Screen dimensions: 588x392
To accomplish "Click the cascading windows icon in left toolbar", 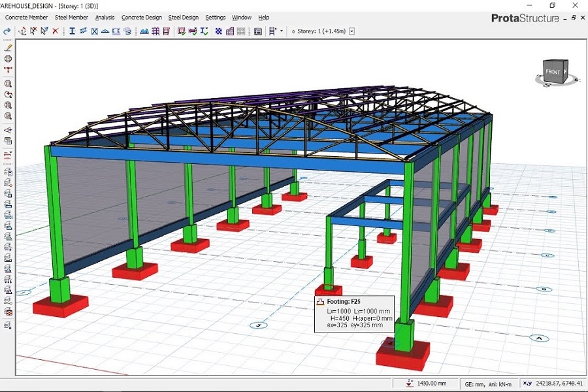I will [x=8, y=141].
